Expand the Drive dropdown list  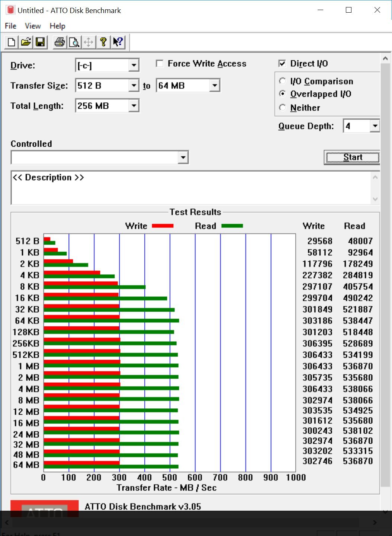tap(134, 66)
